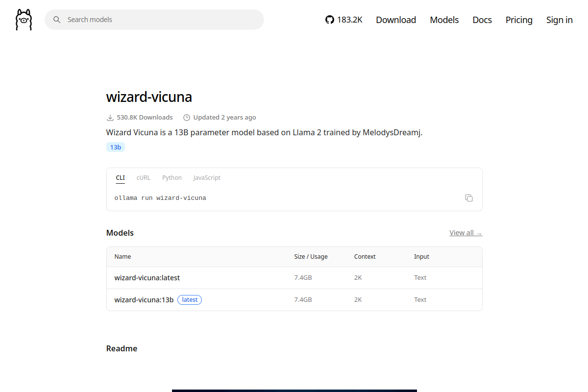Screen dimensions: 588x392
Task: Open the Docs page
Action: click(482, 20)
